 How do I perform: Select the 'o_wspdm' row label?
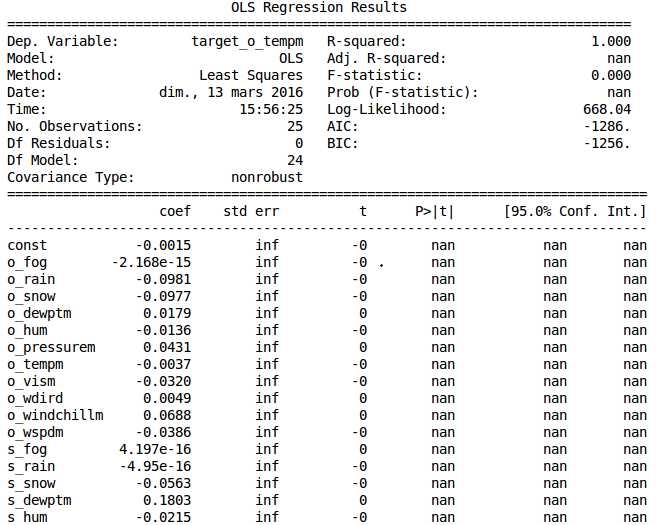pyautogui.click(x=35, y=433)
